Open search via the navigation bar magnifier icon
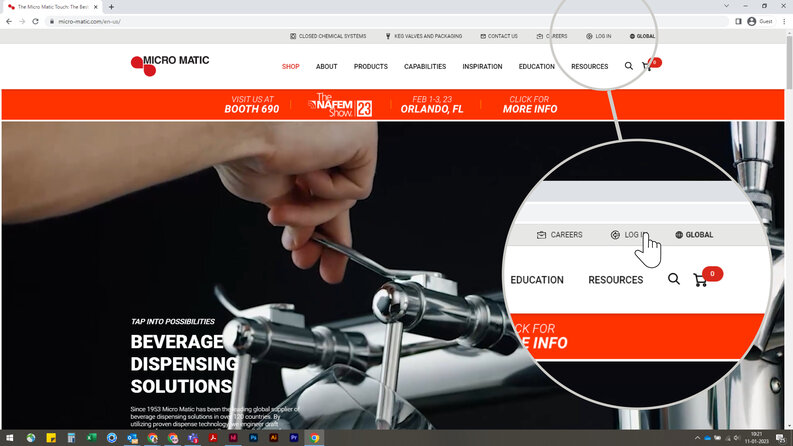The width and height of the screenshot is (793, 446). [x=628, y=67]
